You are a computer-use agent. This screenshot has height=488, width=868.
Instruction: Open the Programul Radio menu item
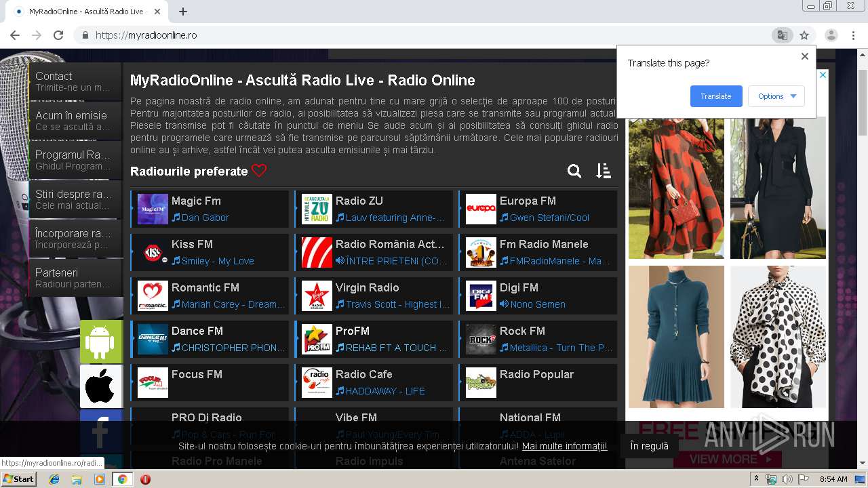tap(75, 160)
